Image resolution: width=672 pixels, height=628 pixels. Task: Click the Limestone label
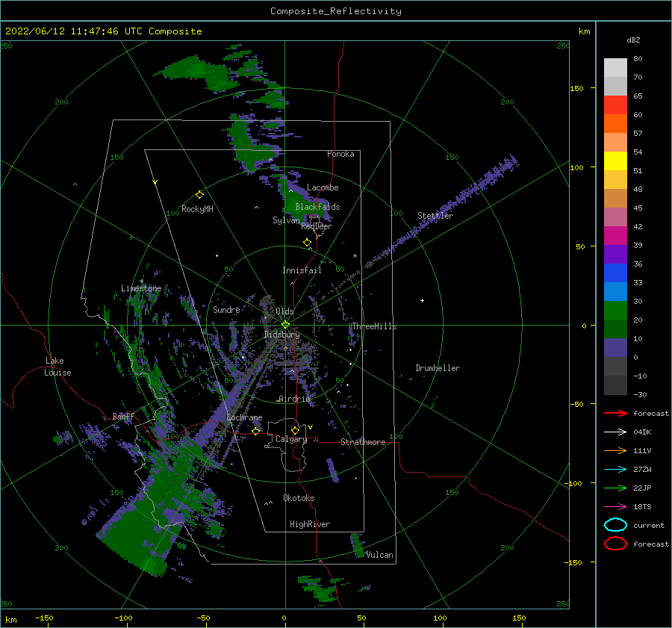coord(141,288)
